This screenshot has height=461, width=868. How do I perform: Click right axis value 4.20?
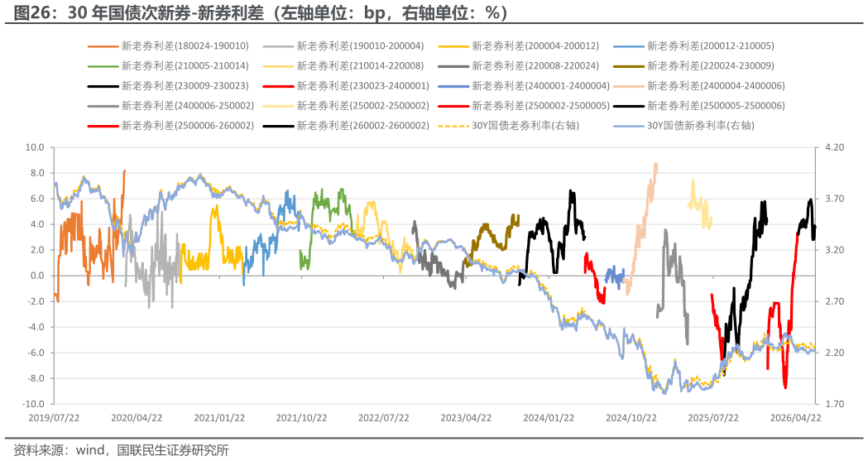point(834,147)
